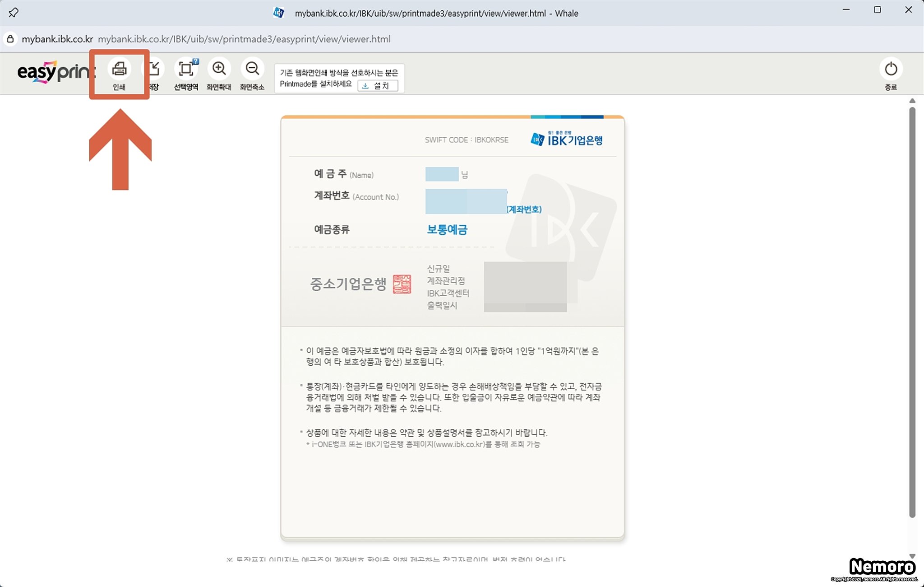Click the scrollbar up arrow
Image resolution: width=924 pixels, height=587 pixels.
point(912,101)
